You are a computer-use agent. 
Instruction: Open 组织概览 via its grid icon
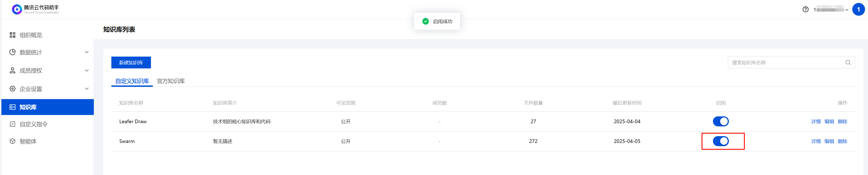(x=13, y=35)
